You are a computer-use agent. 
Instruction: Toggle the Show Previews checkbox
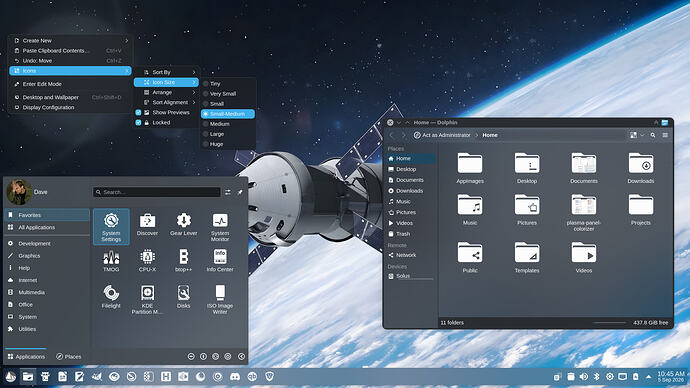click(138, 113)
